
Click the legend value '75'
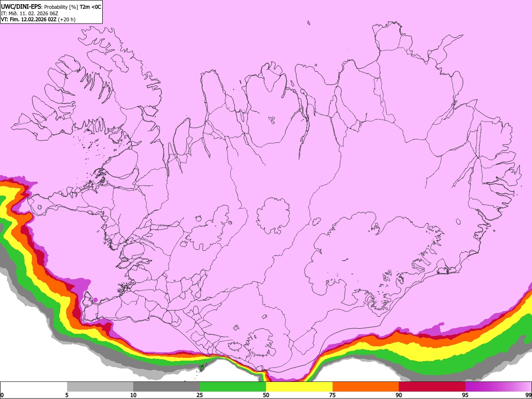point(332,395)
